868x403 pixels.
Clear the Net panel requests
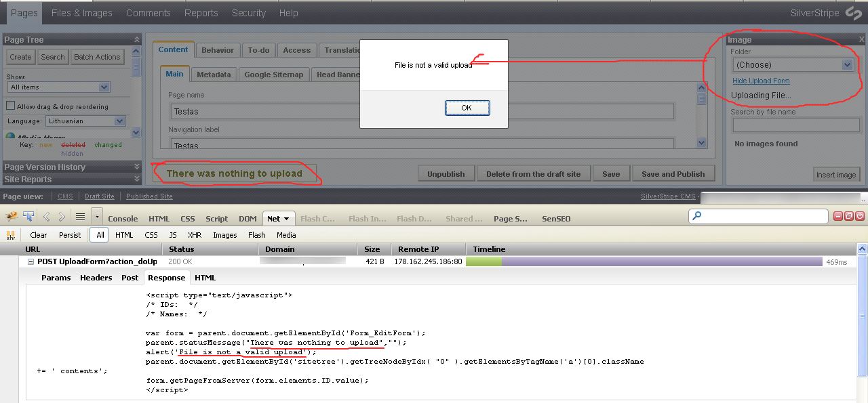[x=39, y=235]
